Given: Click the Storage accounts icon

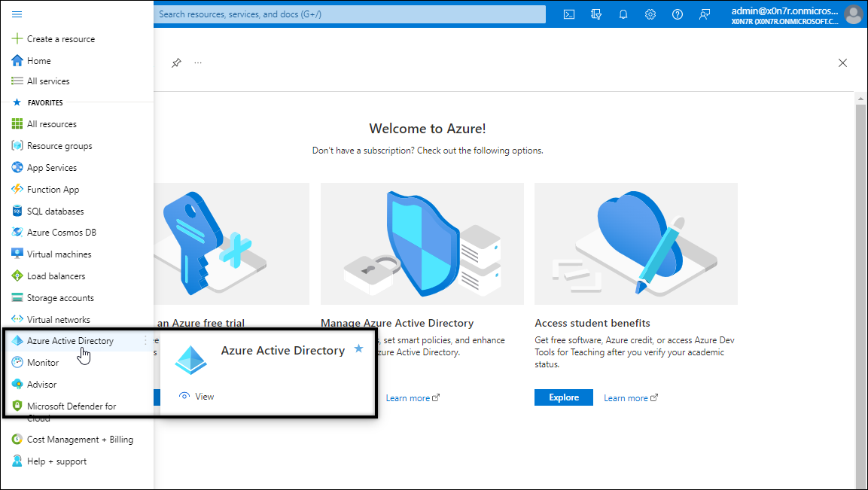Looking at the screenshot, I should coord(17,298).
